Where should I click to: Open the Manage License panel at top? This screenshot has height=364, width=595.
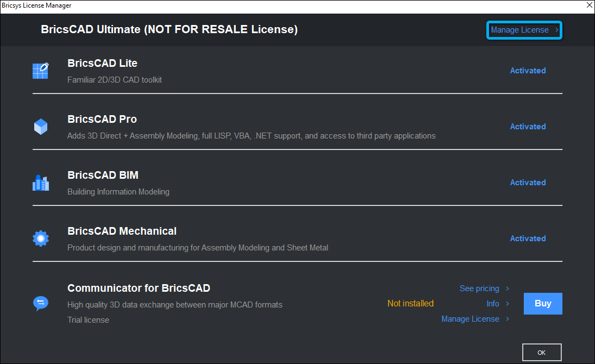click(523, 30)
